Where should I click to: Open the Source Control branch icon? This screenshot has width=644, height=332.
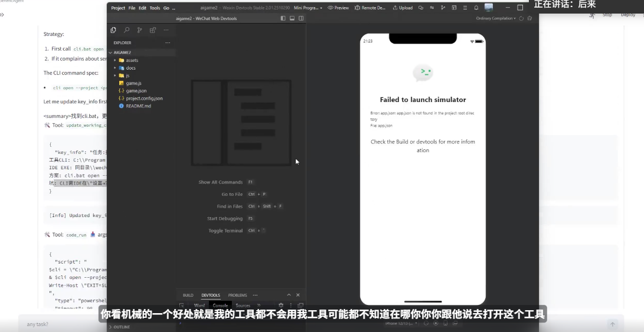tap(140, 30)
